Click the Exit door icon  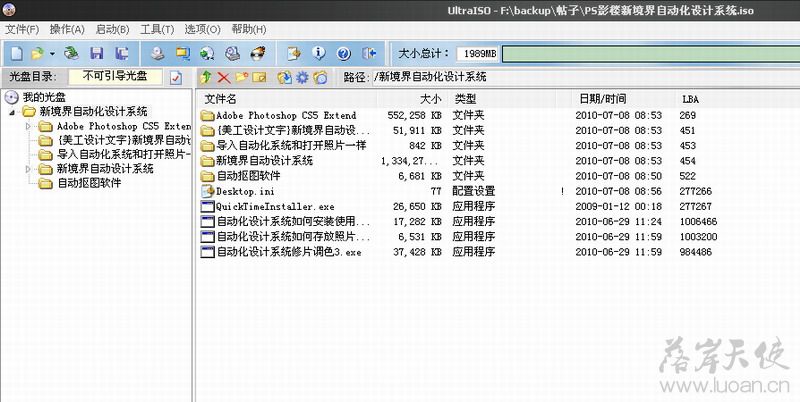click(x=369, y=53)
